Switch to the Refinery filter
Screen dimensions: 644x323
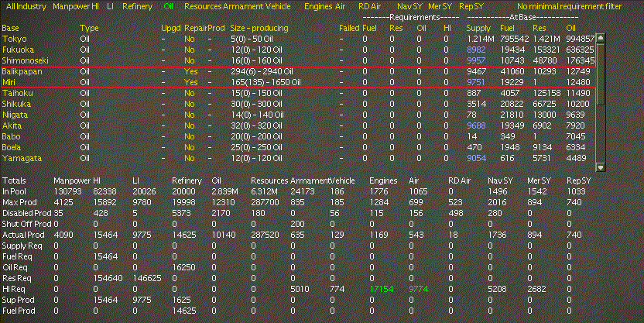coord(137,6)
